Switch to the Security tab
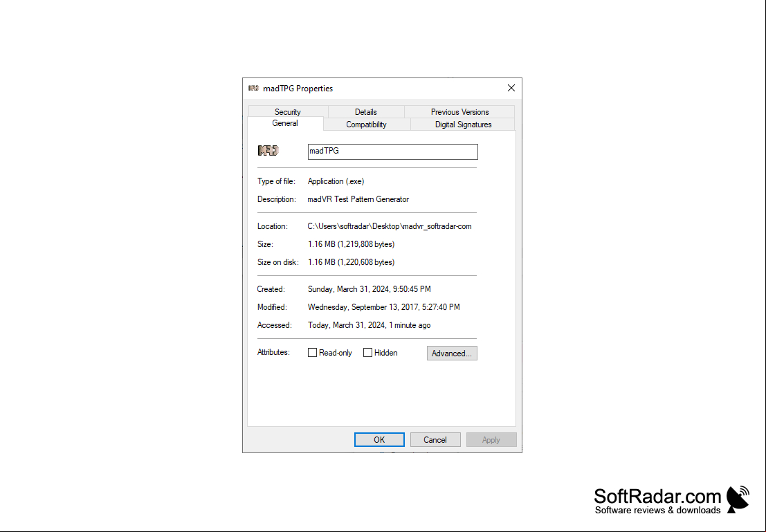Image resolution: width=766 pixels, height=532 pixels. pos(288,112)
